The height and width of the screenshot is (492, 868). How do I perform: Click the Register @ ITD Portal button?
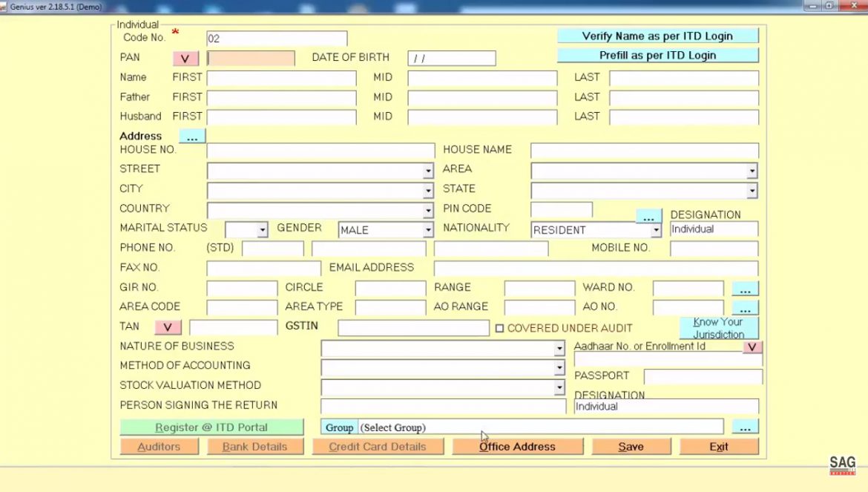tap(211, 427)
